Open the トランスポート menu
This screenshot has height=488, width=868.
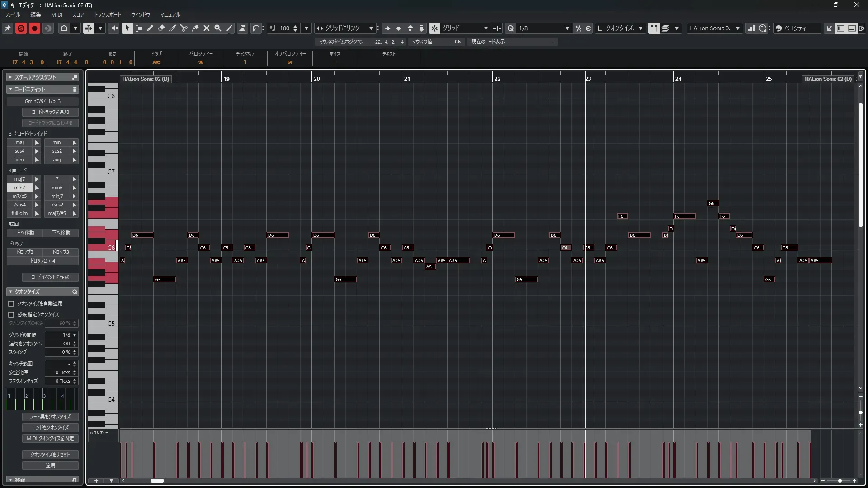(107, 14)
